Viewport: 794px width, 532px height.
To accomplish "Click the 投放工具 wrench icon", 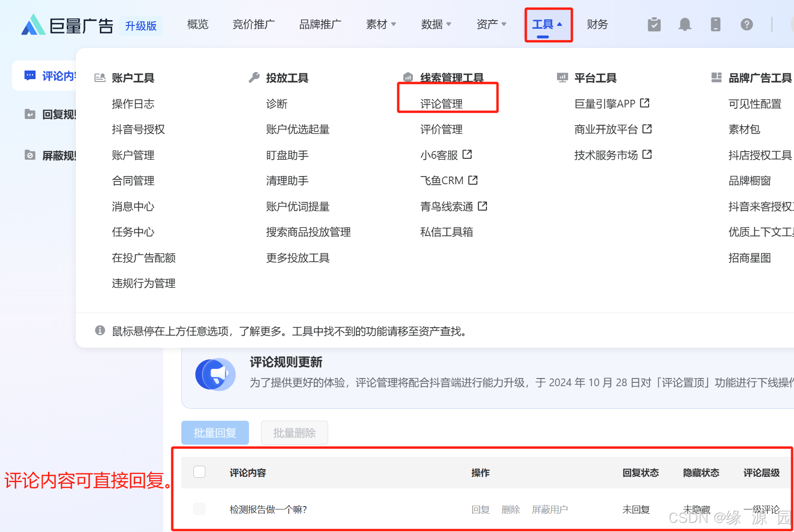I will 254,78.
